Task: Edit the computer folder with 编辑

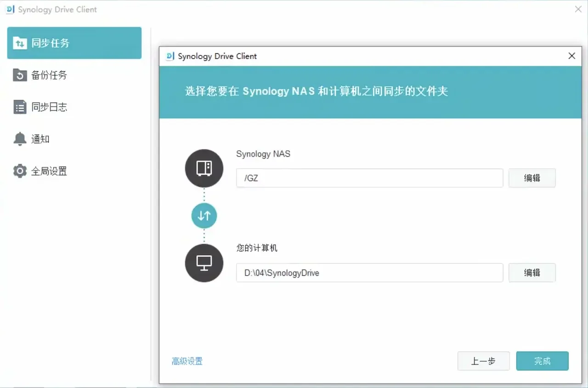Action: click(x=532, y=273)
